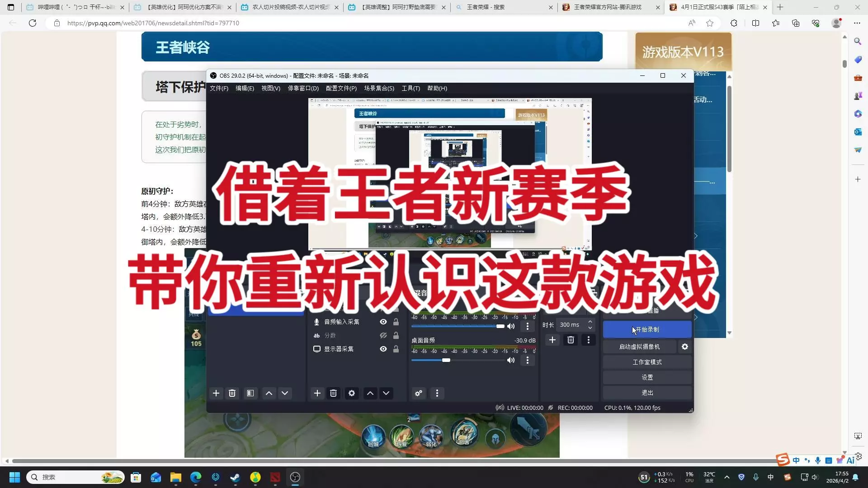Viewport: 868px width, 488px height.
Task: Unlock the 音频输入采集 source
Action: pyautogui.click(x=396, y=322)
